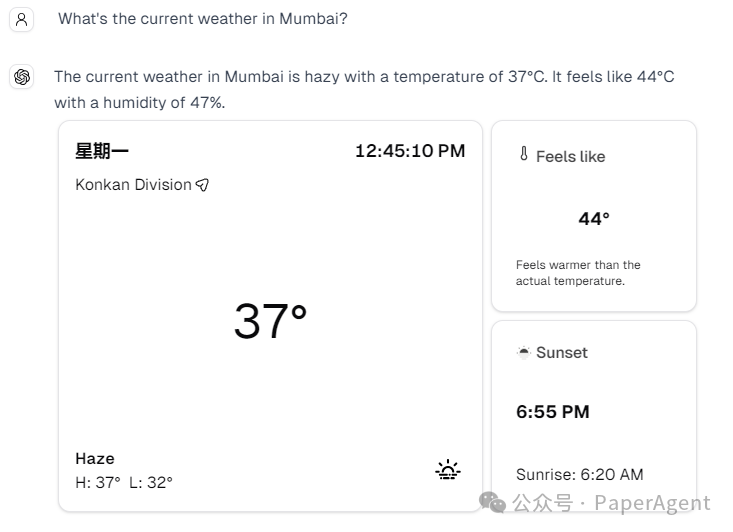Click the user question about Mumbai weather
This screenshot has height=532, width=733.
203,19
